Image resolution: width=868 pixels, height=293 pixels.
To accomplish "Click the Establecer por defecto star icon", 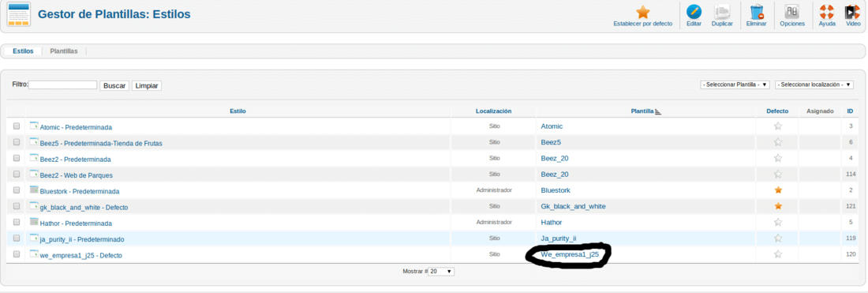I will click(642, 12).
